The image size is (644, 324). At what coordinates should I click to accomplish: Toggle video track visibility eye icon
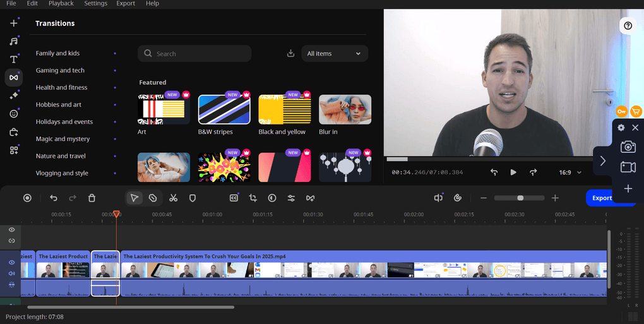(11, 262)
